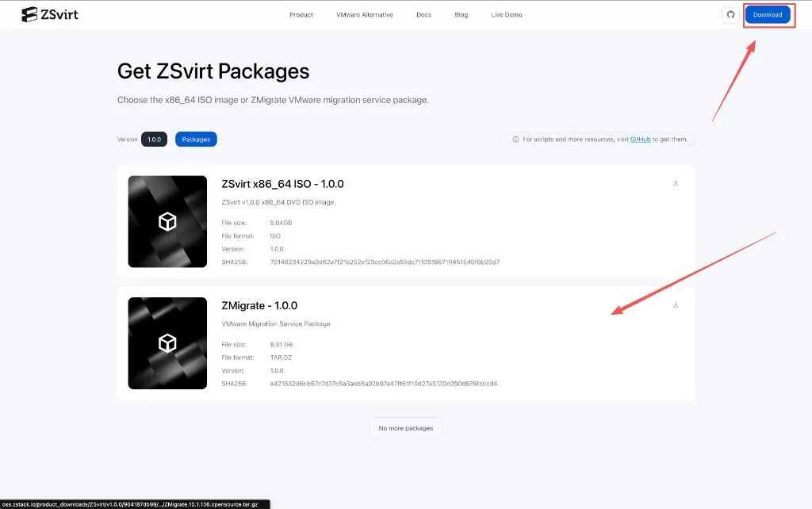Open the ZSvirt x86_64 ISO thumbnail

coord(167,222)
